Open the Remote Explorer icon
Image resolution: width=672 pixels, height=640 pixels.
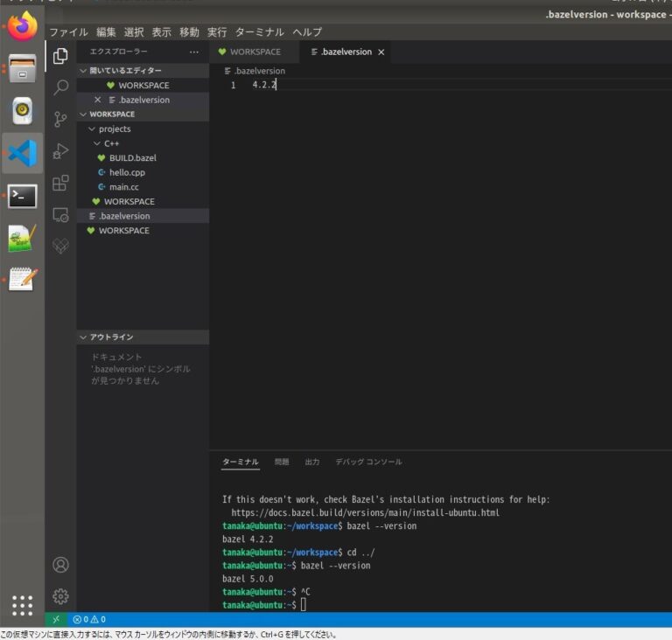60,214
